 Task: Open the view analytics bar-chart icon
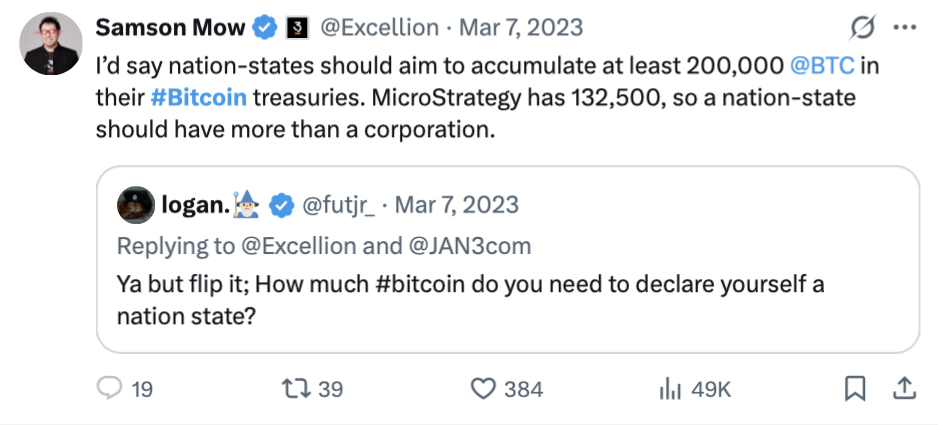(x=669, y=389)
